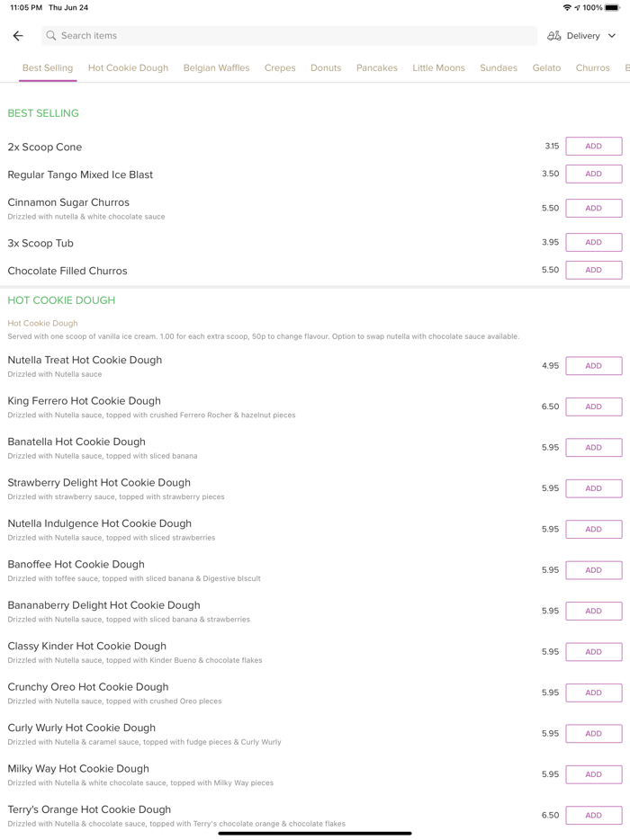
Task: Open Banoffee Hot Cookie Dough item
Action: [76, 565]
